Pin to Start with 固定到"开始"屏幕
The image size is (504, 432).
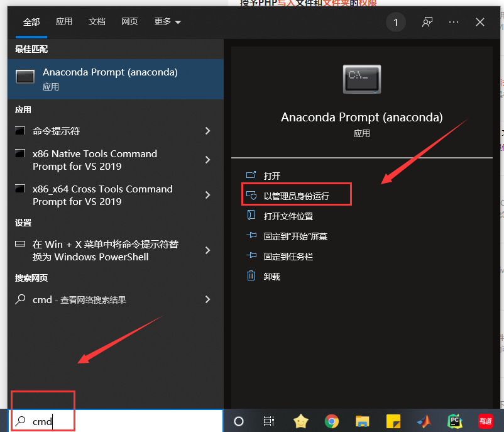click(295, 236)
